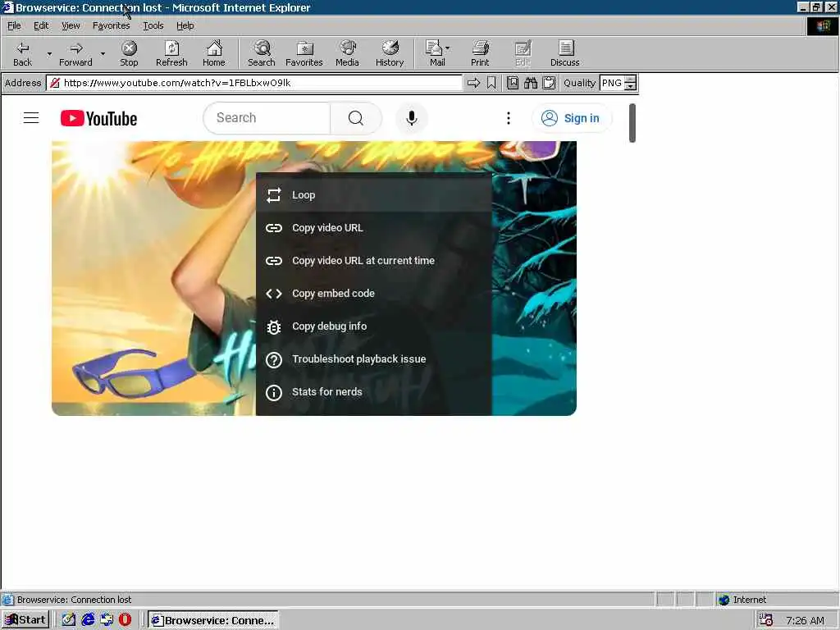This screenshot has width=840, height=630.
Task: Click the clipboard icon next to Quality
Action: 549,83
